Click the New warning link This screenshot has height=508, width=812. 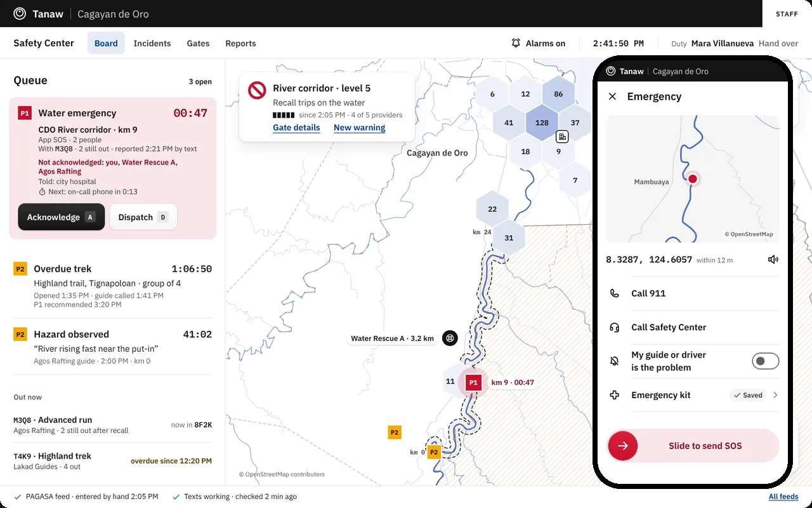click(360, 128)
